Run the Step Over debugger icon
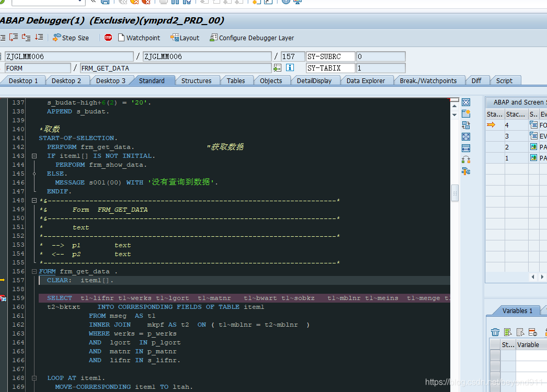Viewport: 547px width, 392px height. [14, 37]
